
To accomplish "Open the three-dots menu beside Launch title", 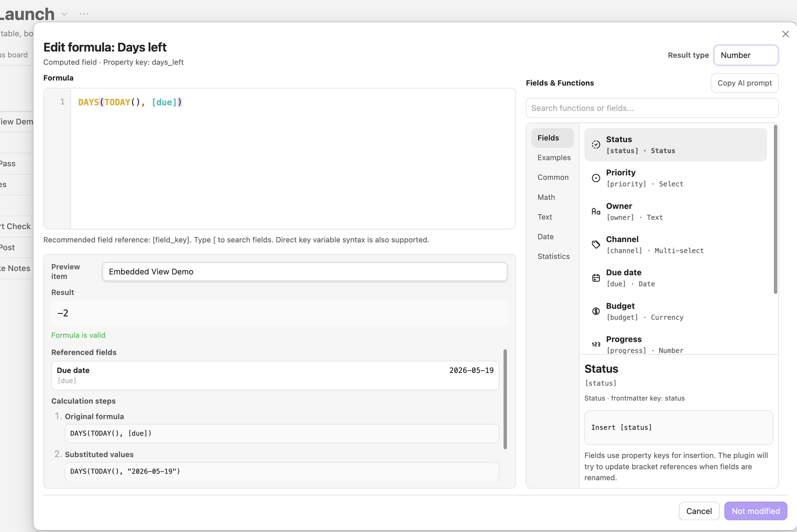I will coord(84,14).
